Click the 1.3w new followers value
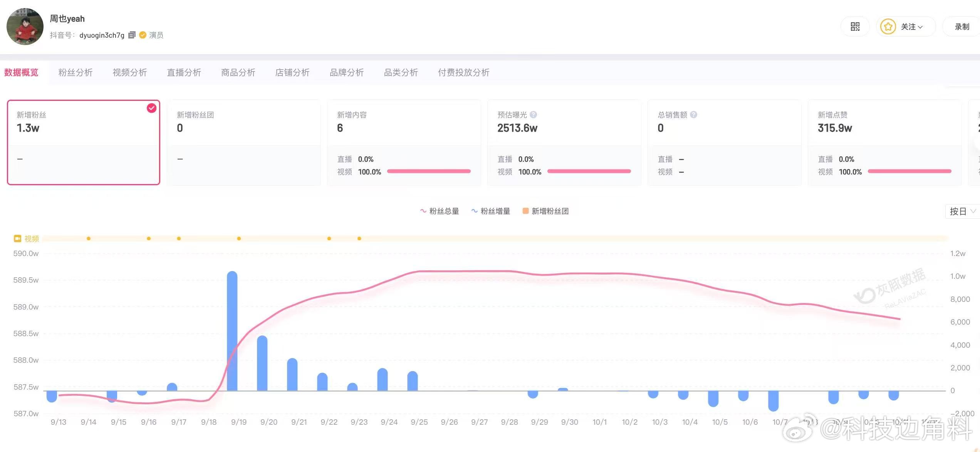 (x=28, y=128)
